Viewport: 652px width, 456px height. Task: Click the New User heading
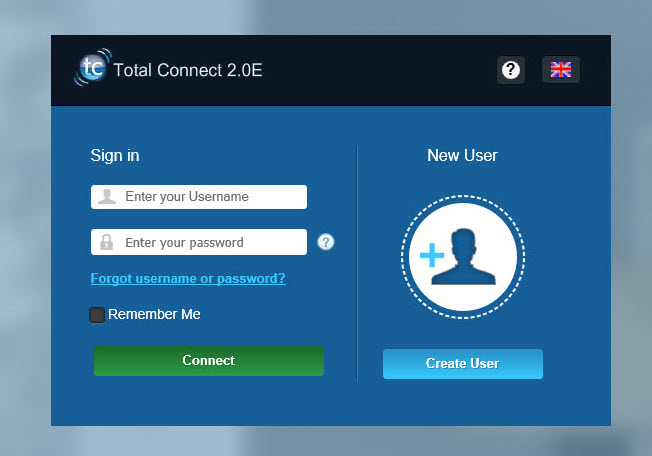(x=462, y=155)
